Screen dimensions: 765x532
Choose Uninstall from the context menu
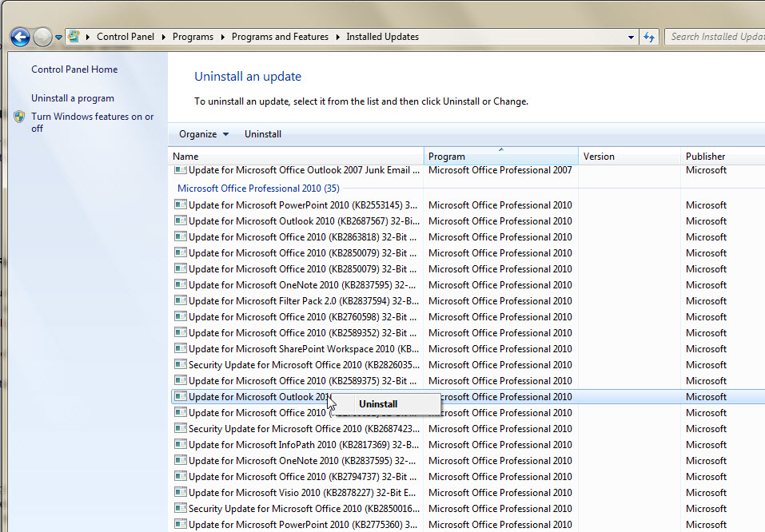coord(378,404)
